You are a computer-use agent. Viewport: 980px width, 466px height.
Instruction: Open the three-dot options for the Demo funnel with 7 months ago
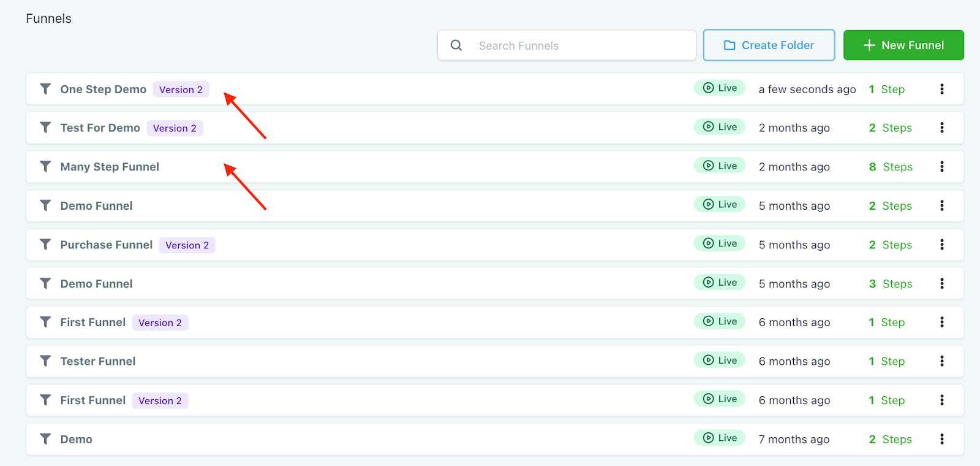941,439
